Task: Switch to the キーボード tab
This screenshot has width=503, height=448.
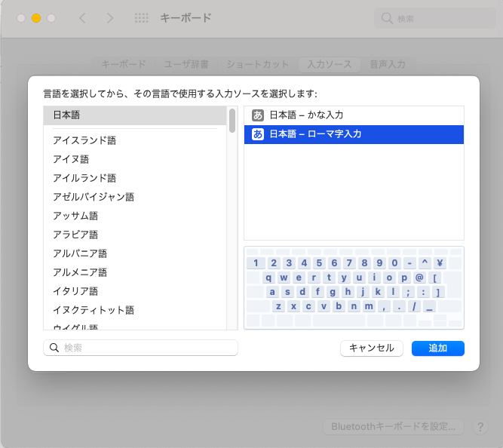Action: pos(124,65)
